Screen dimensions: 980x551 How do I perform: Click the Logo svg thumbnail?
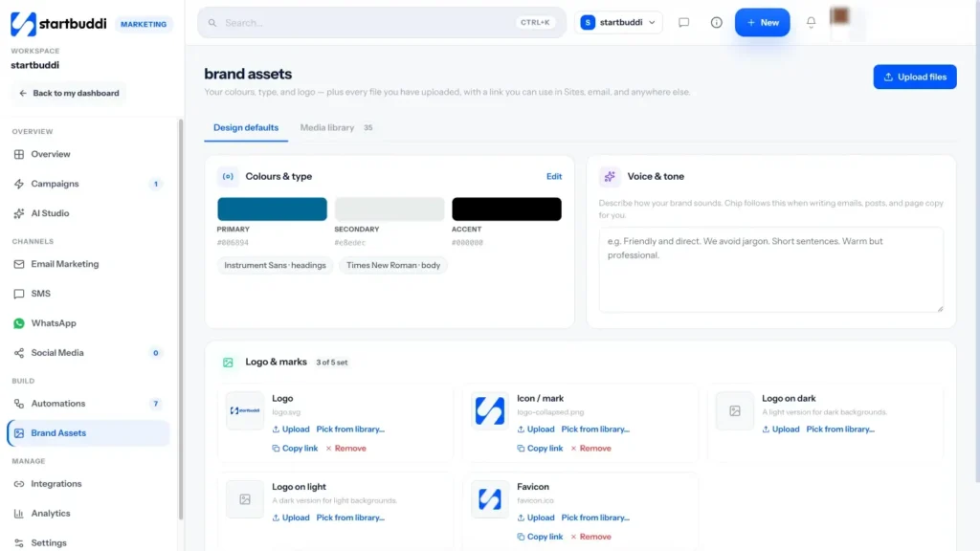(x=245, y=411)
